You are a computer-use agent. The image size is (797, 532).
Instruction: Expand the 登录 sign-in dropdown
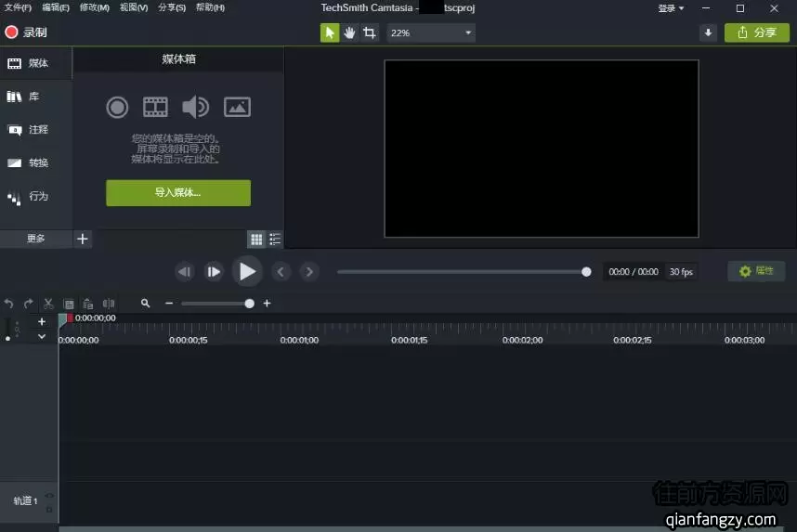coord(671,8)
